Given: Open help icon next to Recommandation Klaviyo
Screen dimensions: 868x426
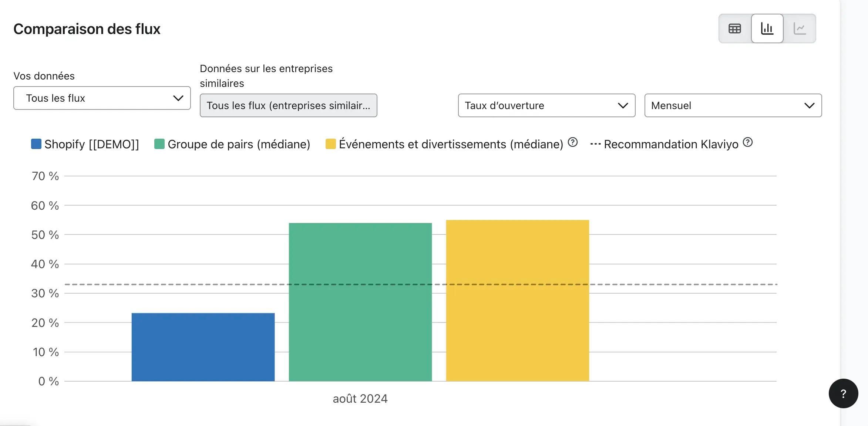Looking at the screenshot, I should click(x=748, y=142).
